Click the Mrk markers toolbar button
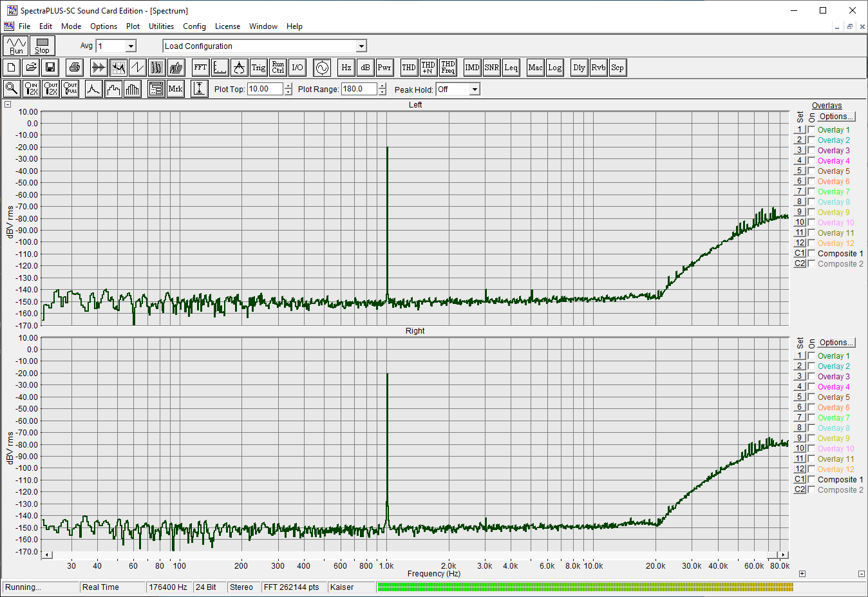The height and width of the screenshot is (597, 868). tap(175, 89)
